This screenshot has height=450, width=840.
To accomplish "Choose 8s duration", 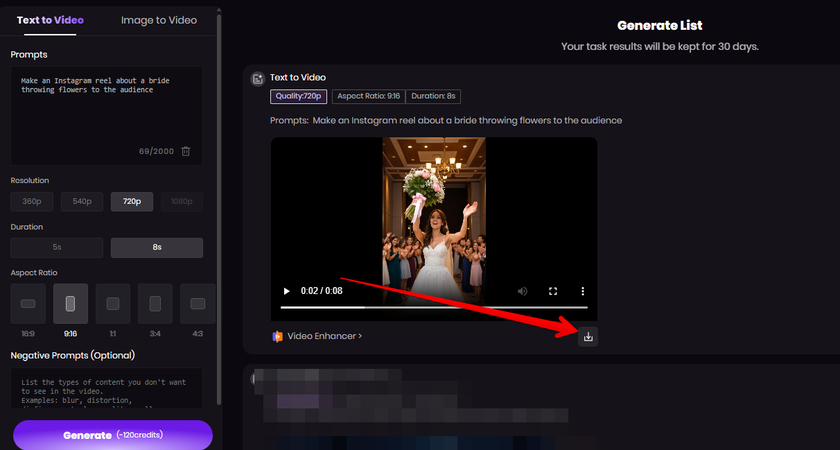I will coord(157,248).
